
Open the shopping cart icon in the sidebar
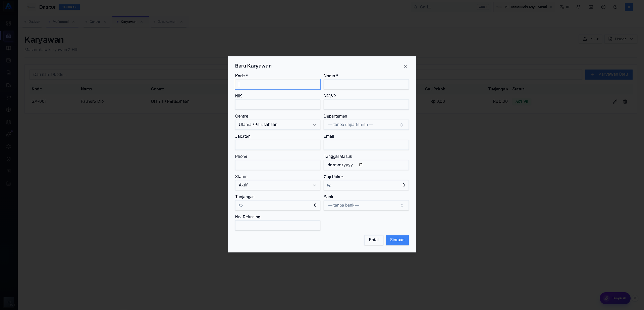(x=9, y=97)
